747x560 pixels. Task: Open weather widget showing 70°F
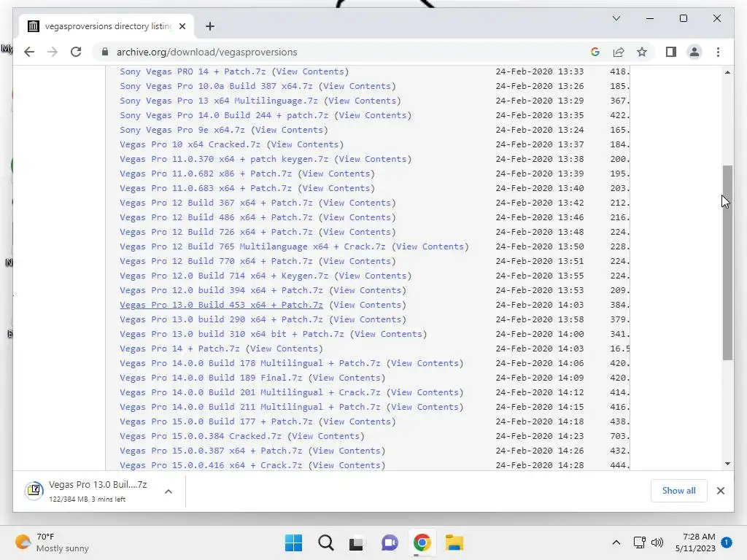pos(52,542)
